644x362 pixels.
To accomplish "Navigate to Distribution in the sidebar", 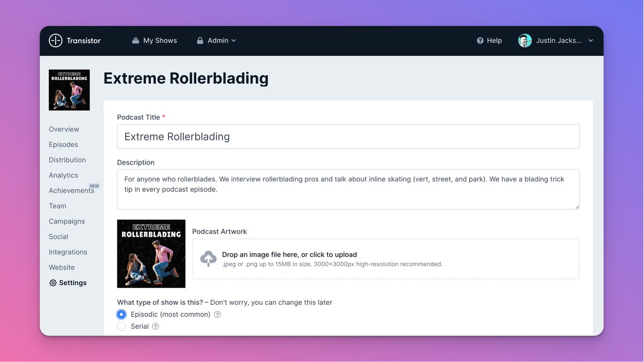I will click(67, 160).
